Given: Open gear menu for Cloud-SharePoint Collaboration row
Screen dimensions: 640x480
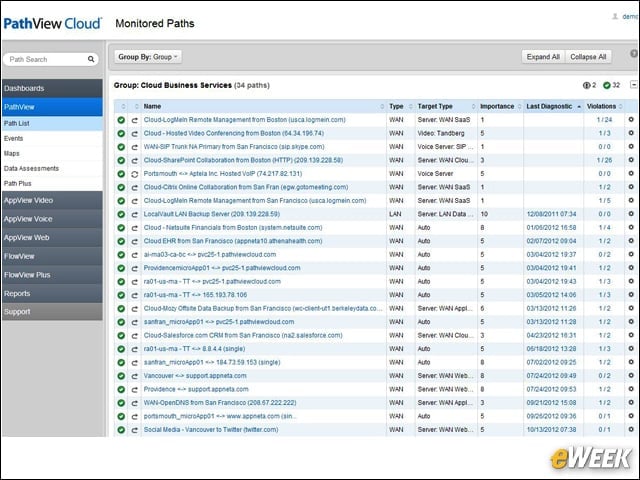Looking at the screenshot, I should pos(631,160).
